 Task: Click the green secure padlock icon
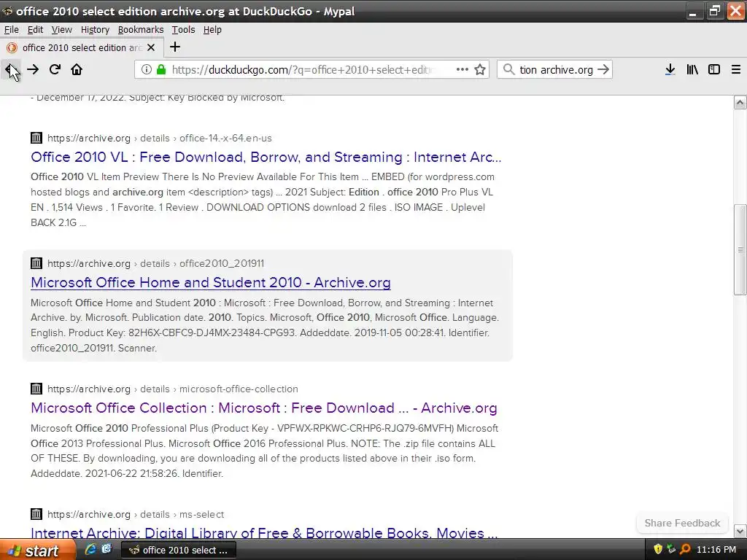tap(161, 69)
